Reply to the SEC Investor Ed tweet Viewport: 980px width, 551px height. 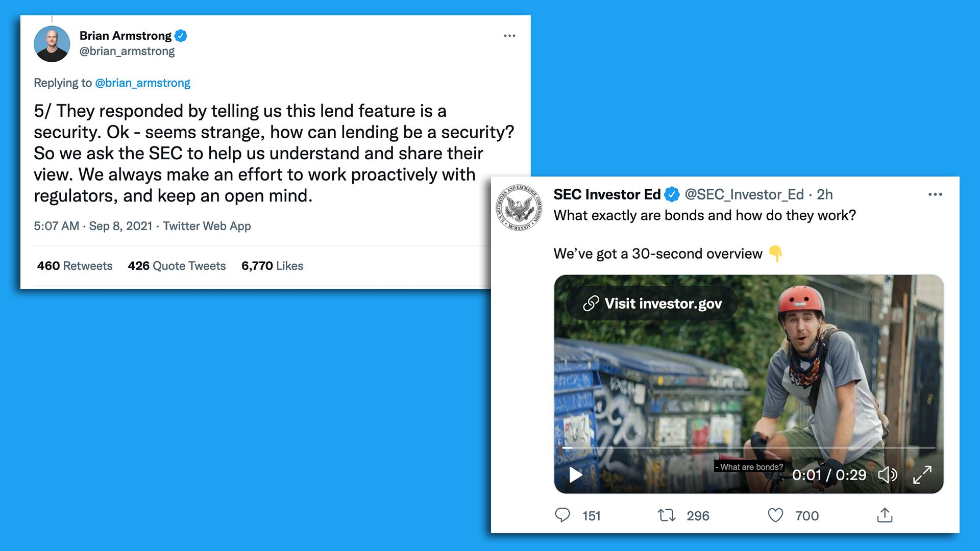pyautogui.click(x=563, y=515)
